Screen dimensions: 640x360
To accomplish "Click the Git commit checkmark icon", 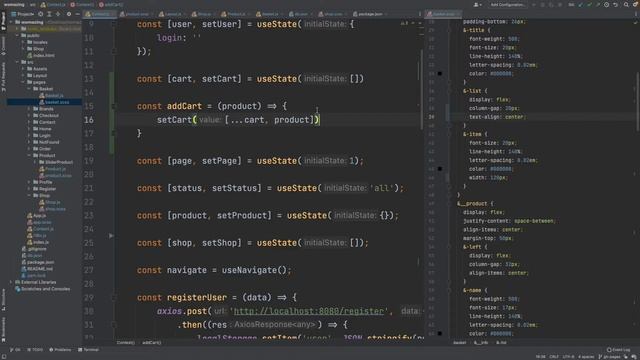I will tap(589, 5).
